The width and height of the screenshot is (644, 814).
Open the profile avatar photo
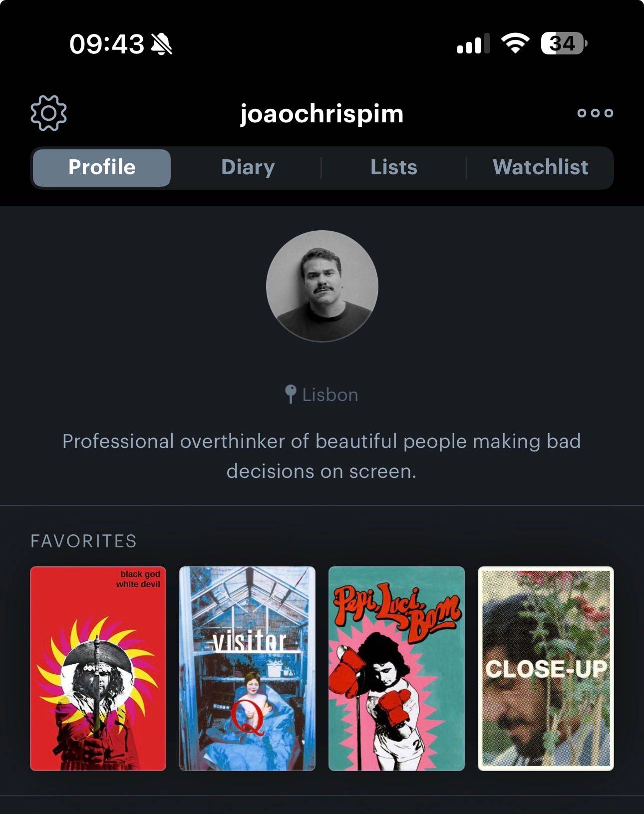tap(322, 286)
